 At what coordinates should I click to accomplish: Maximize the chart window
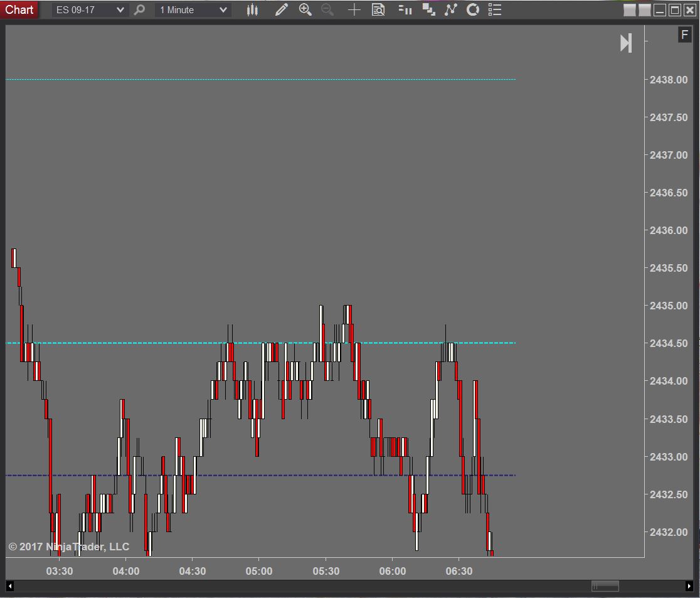[x=675, y=10]
